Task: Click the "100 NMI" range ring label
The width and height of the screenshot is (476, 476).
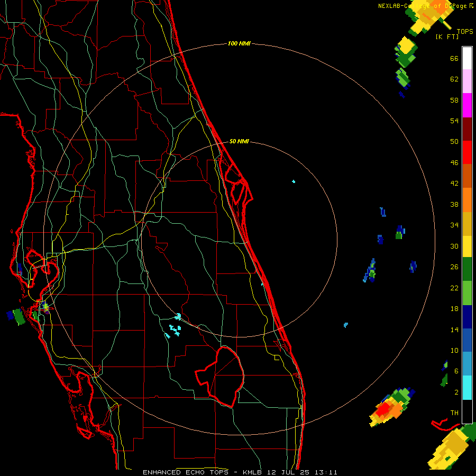Action: click(239, 43)
